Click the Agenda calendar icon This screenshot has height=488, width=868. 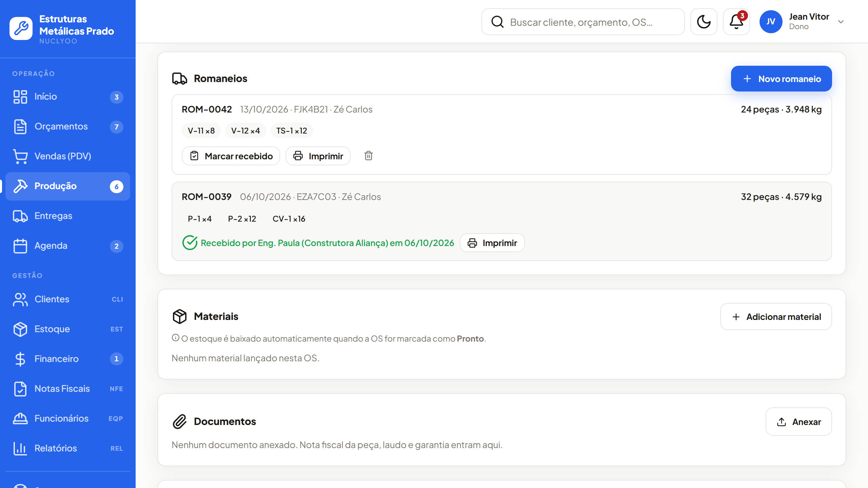20,246
